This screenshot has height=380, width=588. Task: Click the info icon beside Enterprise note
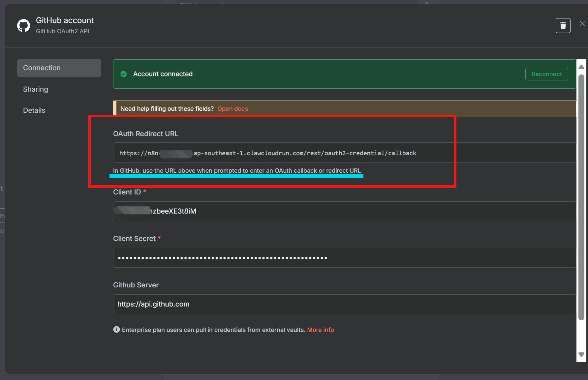click(116, 330)
